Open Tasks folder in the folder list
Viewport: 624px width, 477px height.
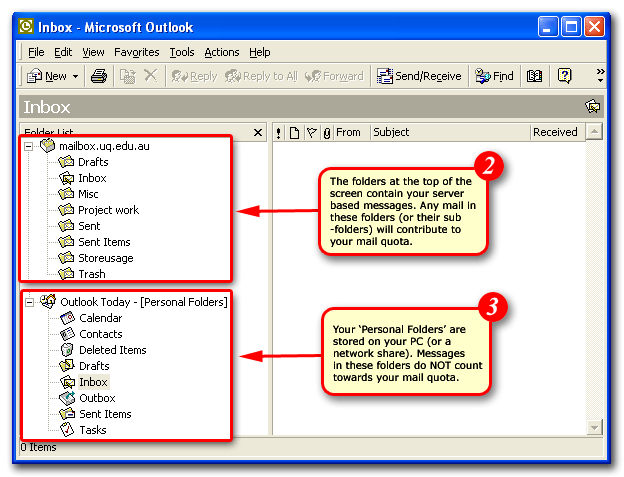click(x=93, y=430)
